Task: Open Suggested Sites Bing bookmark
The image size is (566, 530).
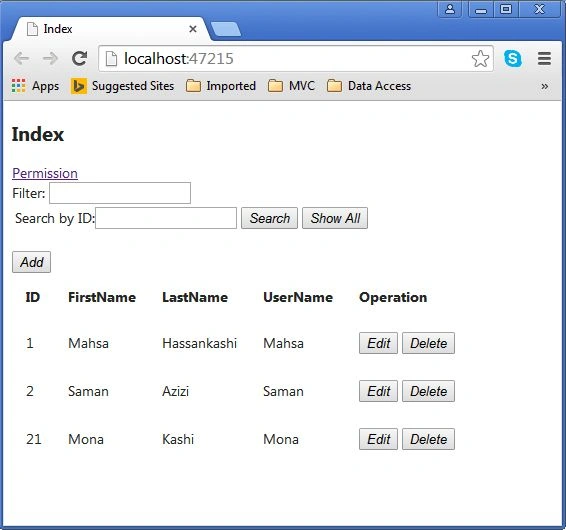Action: click(x=122, y=86)
